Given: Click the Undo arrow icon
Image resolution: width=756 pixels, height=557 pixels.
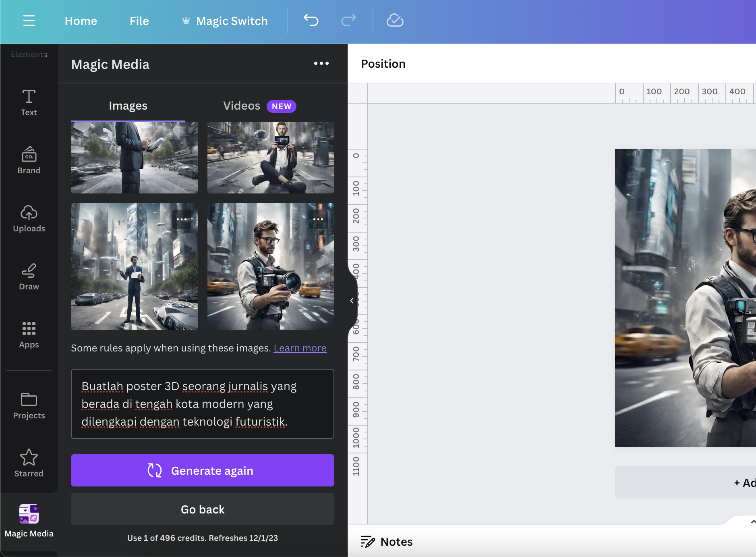Looking at the screenshot, I should pos(311,20).
